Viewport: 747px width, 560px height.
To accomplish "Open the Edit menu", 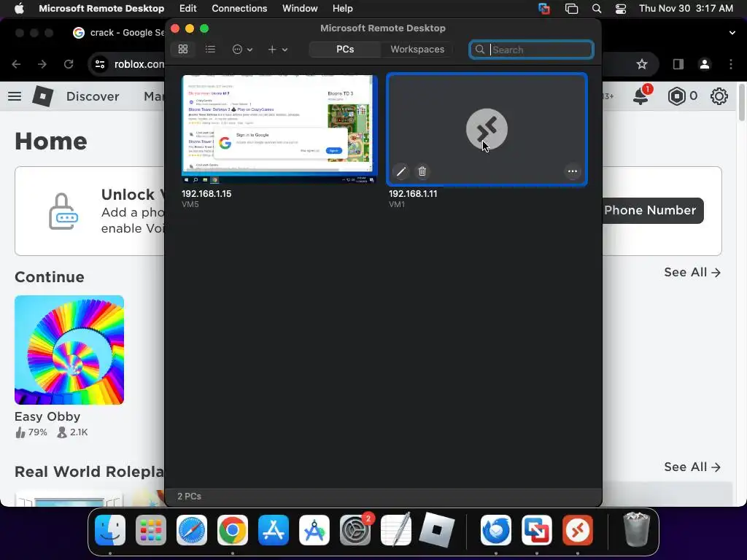I will (187, 8).
